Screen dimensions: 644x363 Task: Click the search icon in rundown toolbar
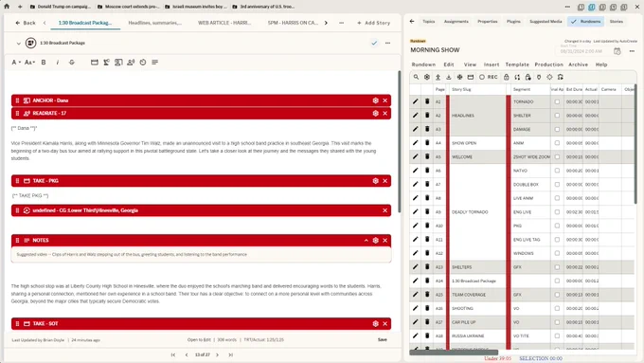click(x=416, y=77)
